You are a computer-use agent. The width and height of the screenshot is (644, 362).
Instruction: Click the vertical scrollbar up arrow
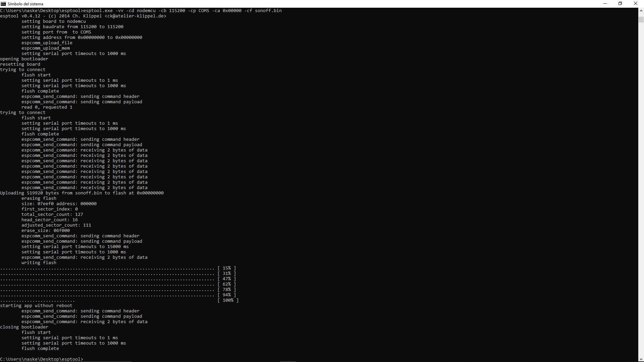tap(641, 10)
